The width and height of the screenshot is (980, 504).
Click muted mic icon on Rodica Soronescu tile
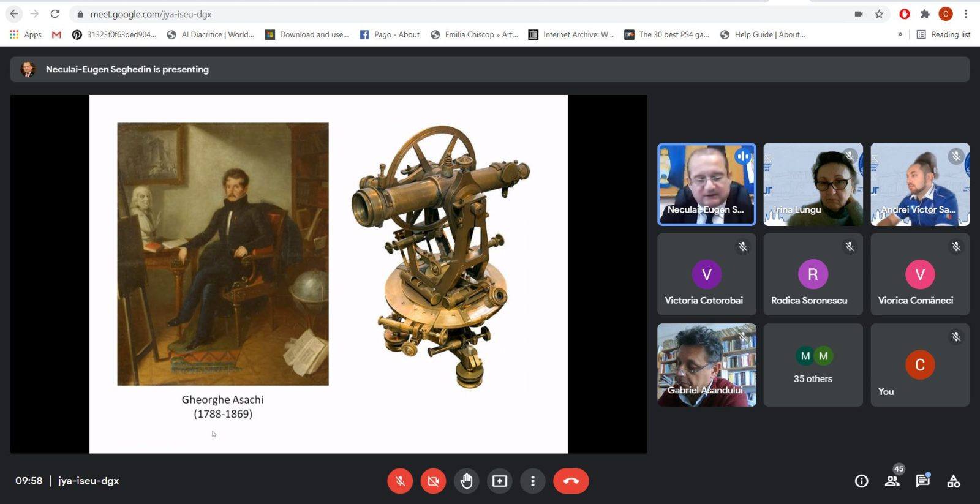(850, 246)
